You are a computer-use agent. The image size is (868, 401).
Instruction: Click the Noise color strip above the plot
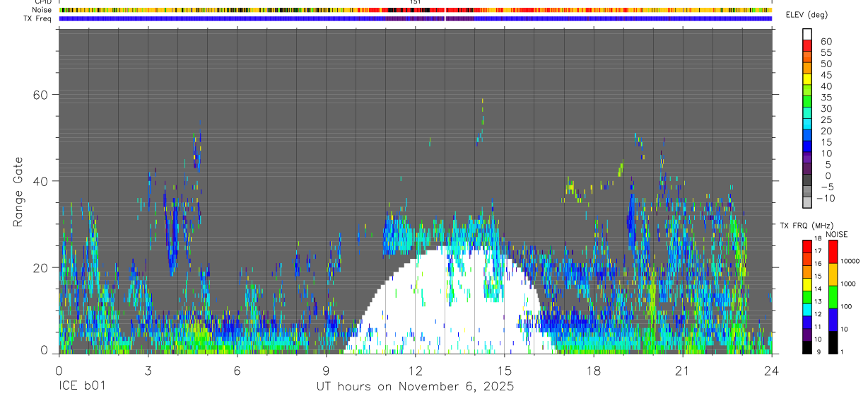[x=415, y=10]
